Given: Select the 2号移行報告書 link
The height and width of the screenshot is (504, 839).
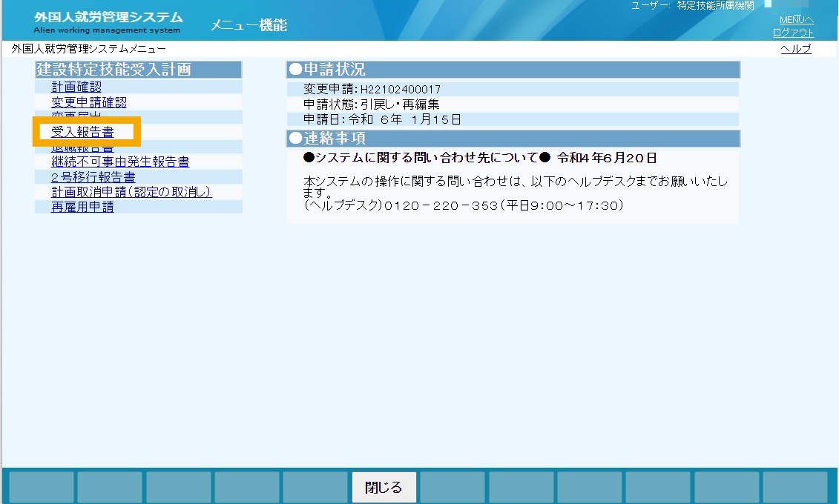Looking at the screenshot, I should (93, 177).
